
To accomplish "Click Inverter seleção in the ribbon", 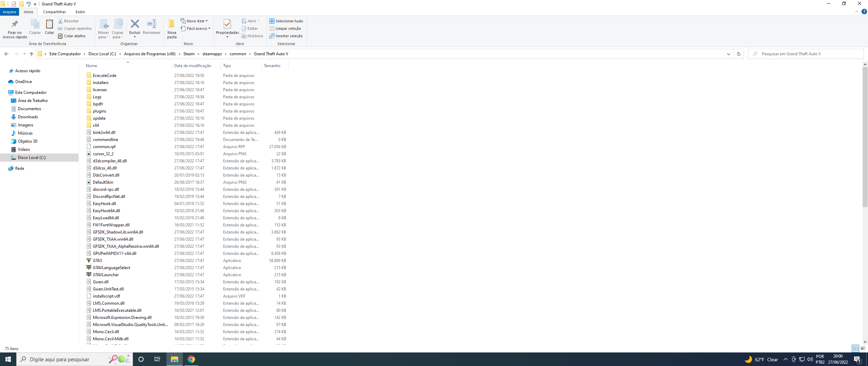I will (x=286, y=36).
